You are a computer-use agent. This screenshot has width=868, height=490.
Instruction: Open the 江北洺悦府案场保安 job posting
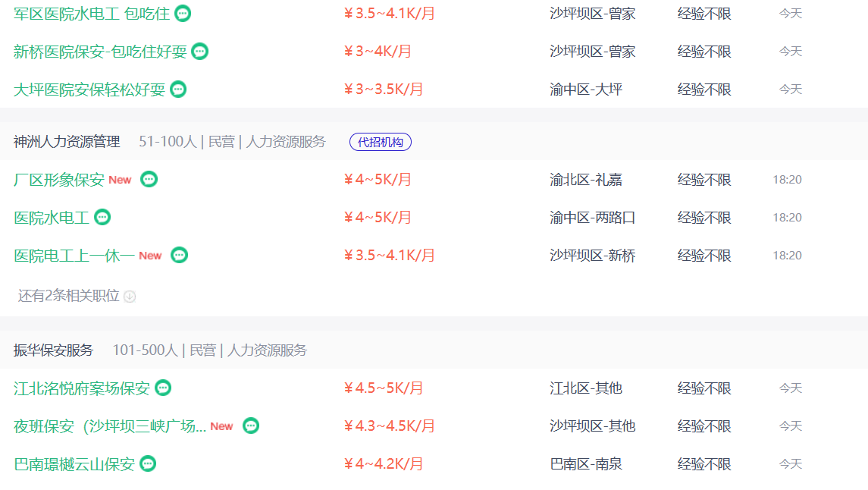click(82, 388)
